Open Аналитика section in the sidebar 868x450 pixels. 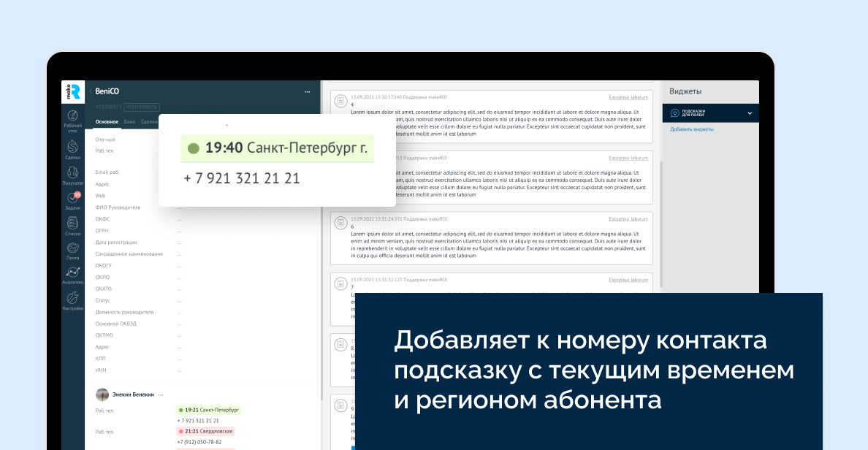point(72,275)
